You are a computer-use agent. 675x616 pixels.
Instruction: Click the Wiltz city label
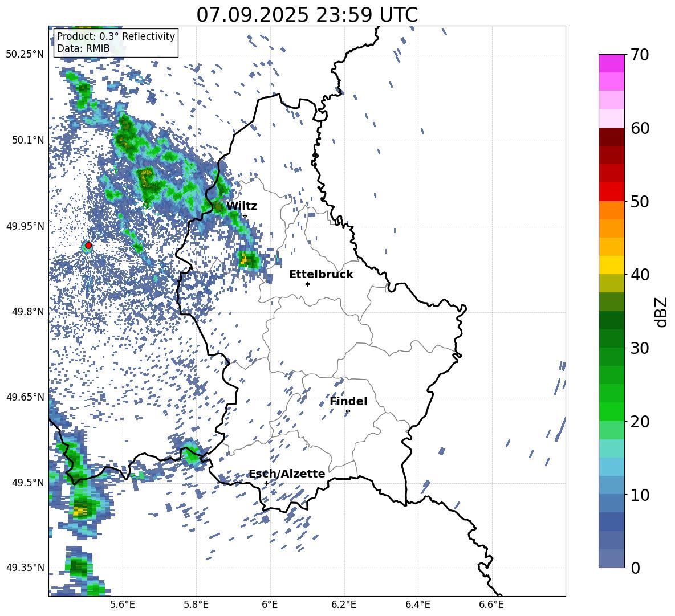tap(242, 206)
